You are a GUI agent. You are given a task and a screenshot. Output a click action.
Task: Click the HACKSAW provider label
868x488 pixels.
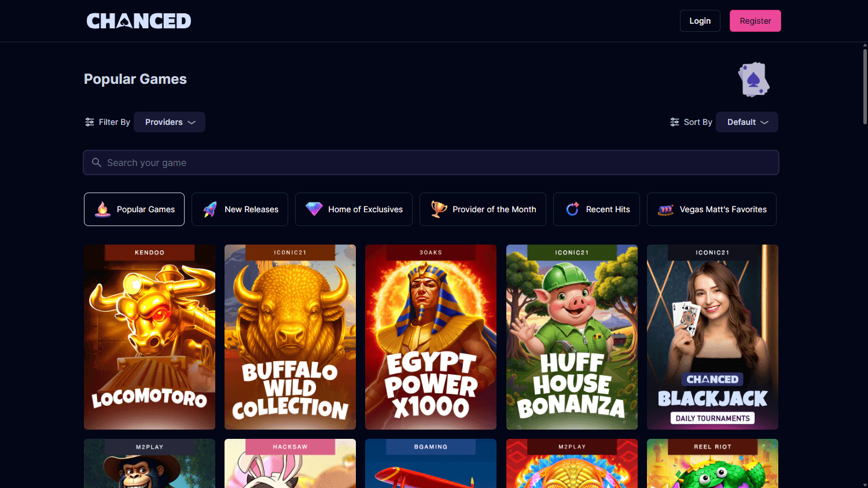click(x=290, y=447)
